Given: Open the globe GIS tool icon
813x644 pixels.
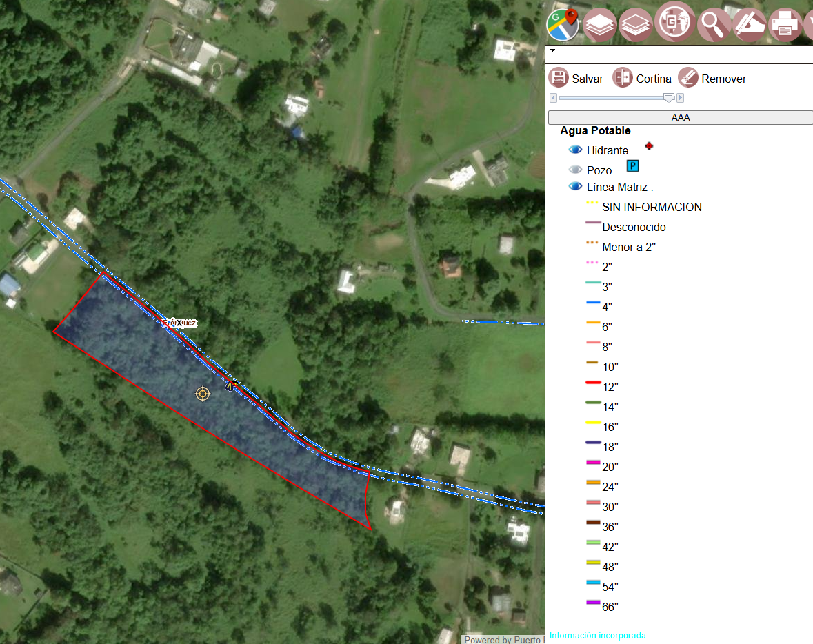Looking at the screenshot, I should coord(674,22).
